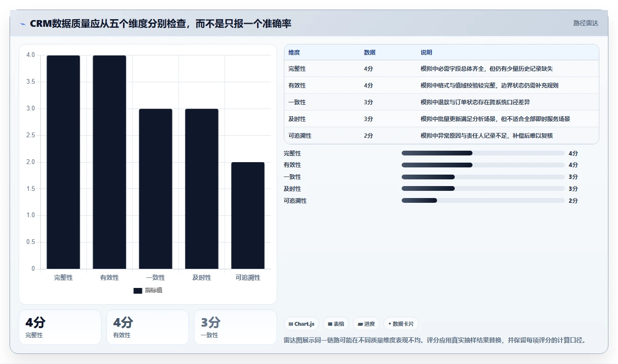Image resolution: width=618 pixels, height=364 pixels.
Task: Select the 数据卡片 tag chip
Action: pos(401,324)
